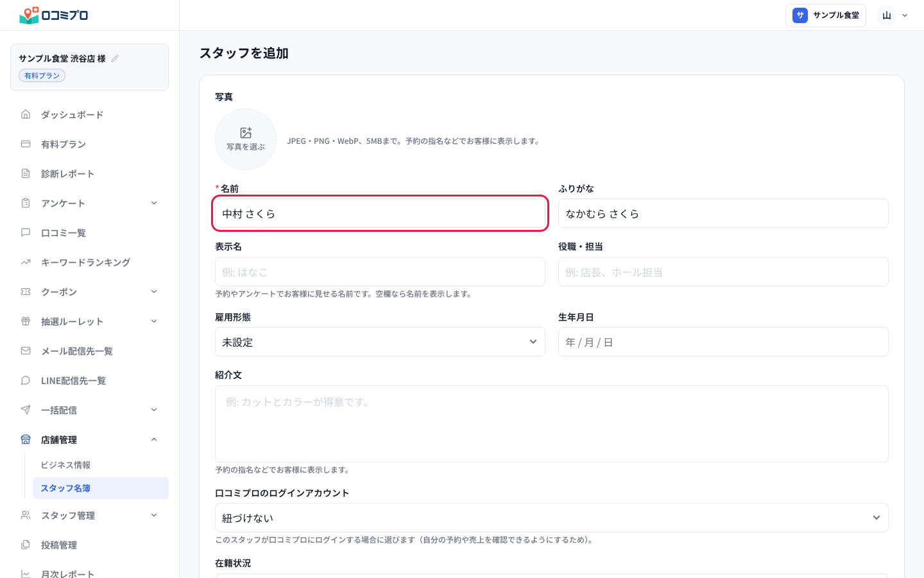924x578 pixels.
Task: Open the 口コミプロのログインアカウント dropdown
Action: pyautogui.click(x=551, y=518)
